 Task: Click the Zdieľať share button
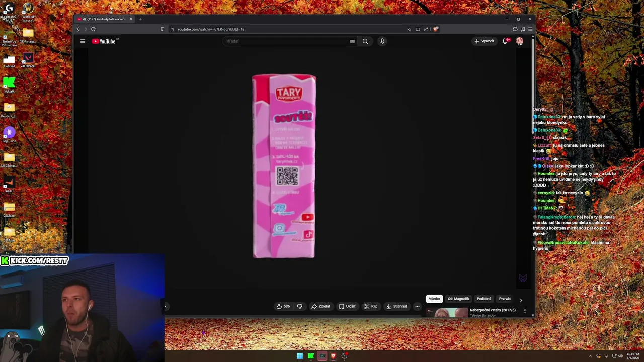tap(321, 306)
